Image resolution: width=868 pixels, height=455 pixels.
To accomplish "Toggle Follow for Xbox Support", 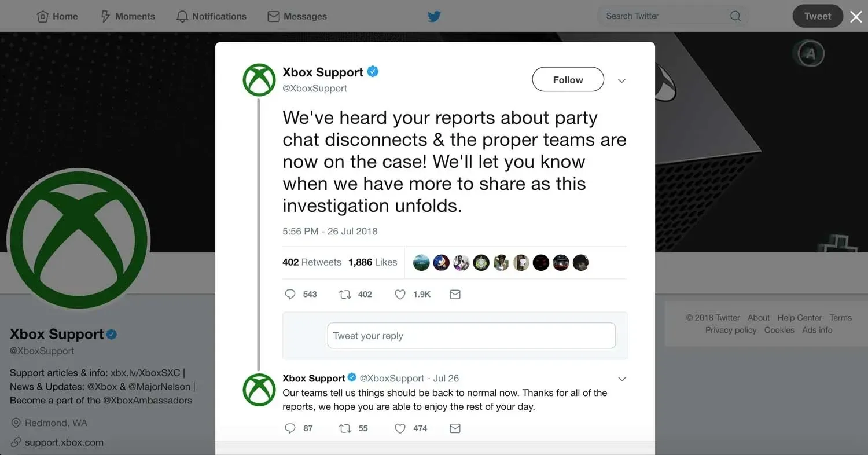I will [x=567, y=79].
